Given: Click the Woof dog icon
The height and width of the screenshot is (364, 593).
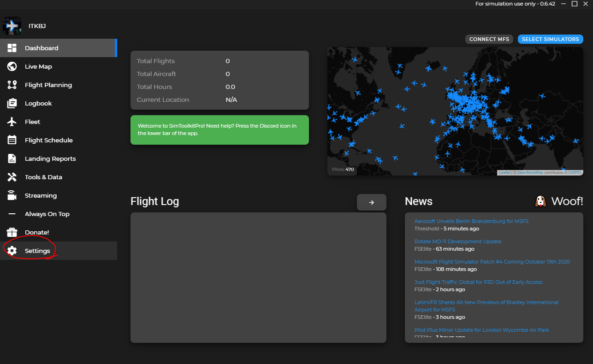Looking at the screenshot, I should click(x=540, y=201).
